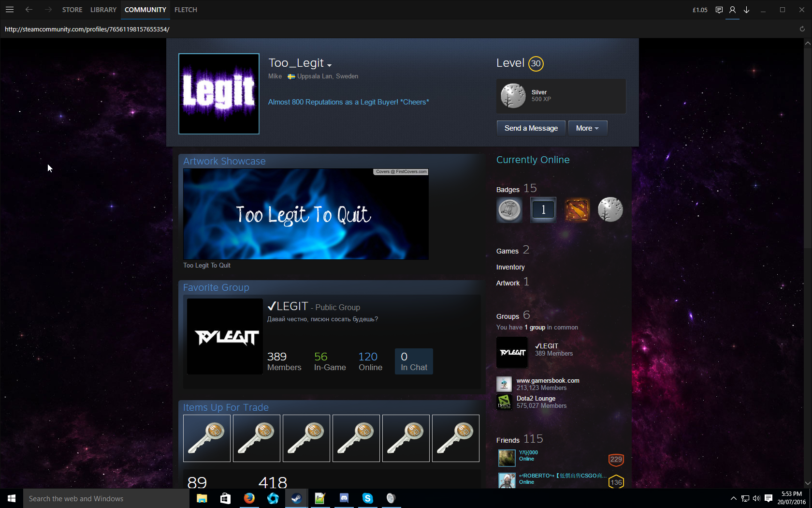Viewport: 812px width, 508px height.
Task: Open the downloads arrow icon
Action: coord(746,10)
